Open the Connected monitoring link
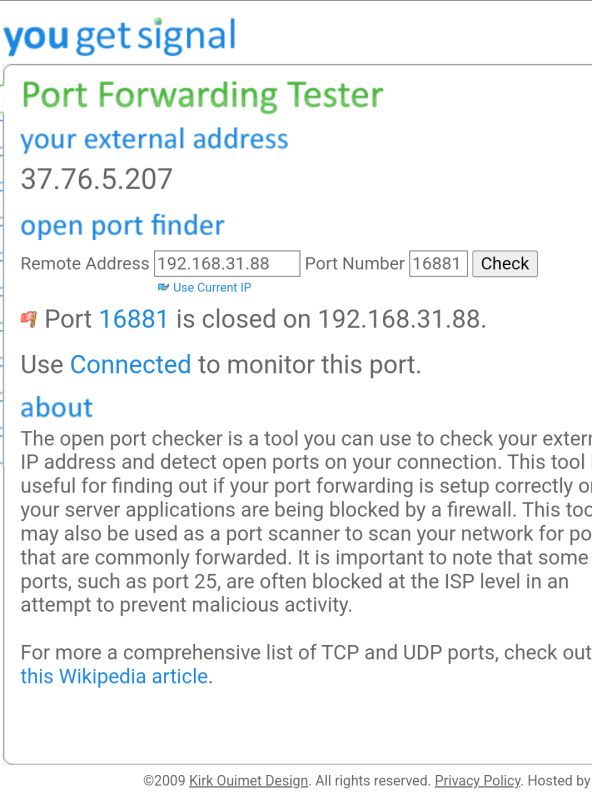 131,365
